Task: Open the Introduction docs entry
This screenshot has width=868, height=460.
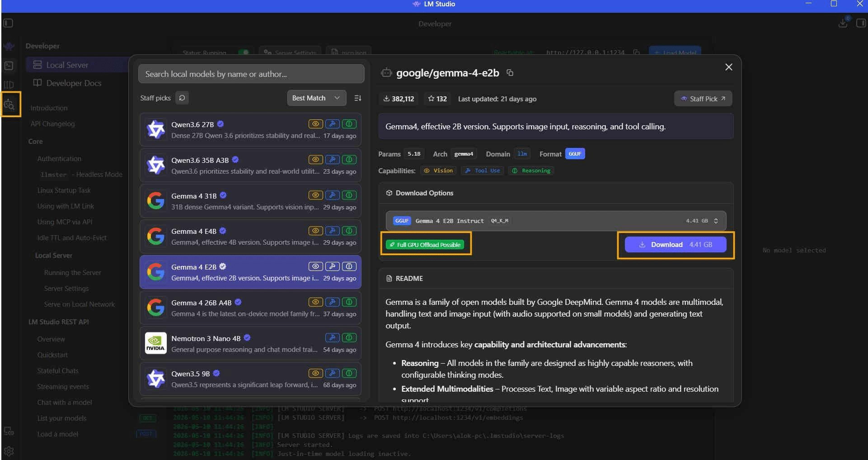Action: (49, 108)
